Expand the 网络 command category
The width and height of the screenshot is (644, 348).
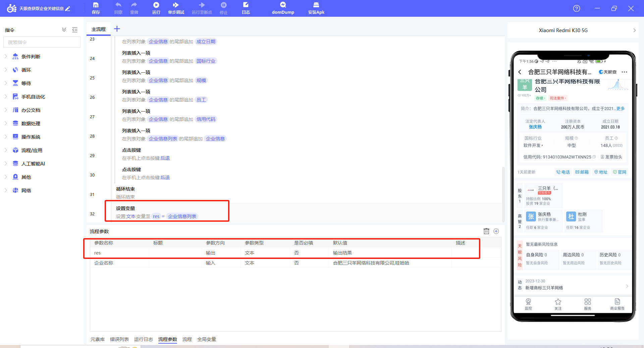6,191
